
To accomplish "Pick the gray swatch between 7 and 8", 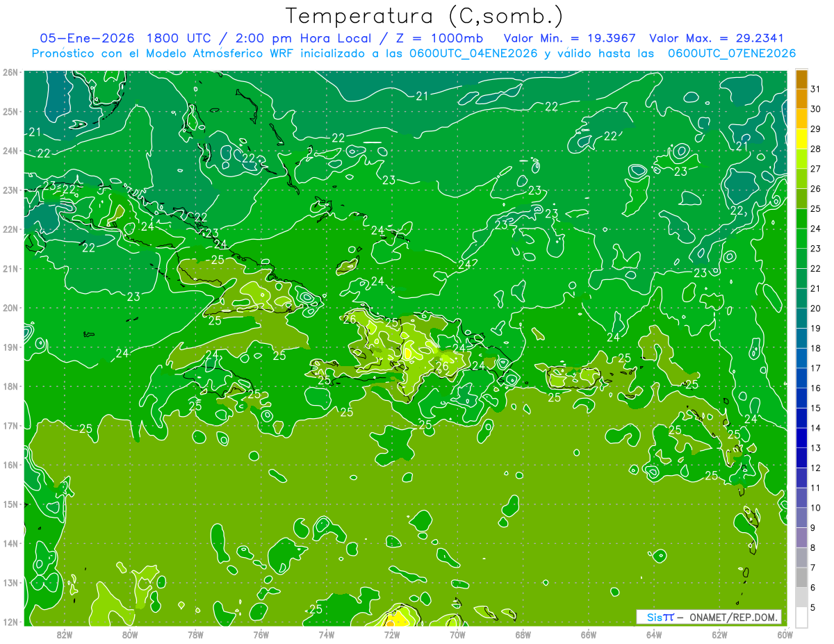I will (801, 557).
